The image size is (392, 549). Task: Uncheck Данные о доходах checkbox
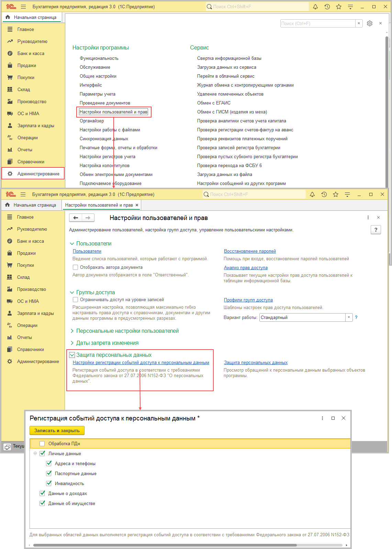42,493
